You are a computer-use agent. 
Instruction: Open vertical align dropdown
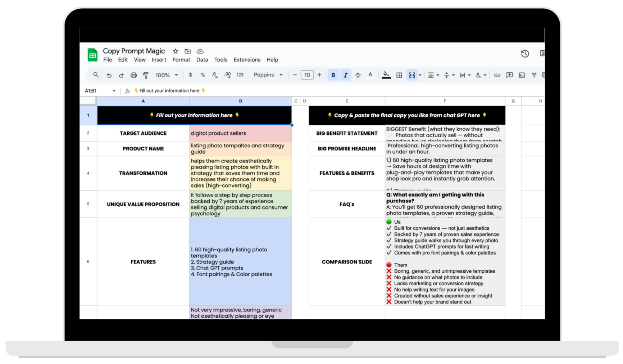click(x=449, y=75)
